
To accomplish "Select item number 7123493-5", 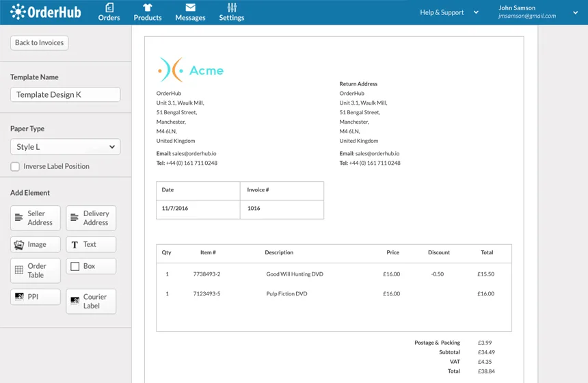I will click(x=206, y=293).
